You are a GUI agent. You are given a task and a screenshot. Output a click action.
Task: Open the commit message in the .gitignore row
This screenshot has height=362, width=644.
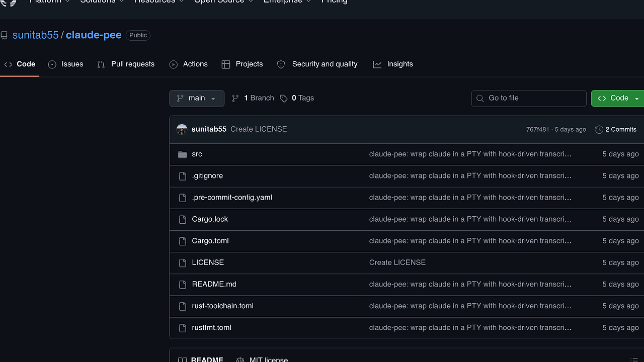[470, 176]
